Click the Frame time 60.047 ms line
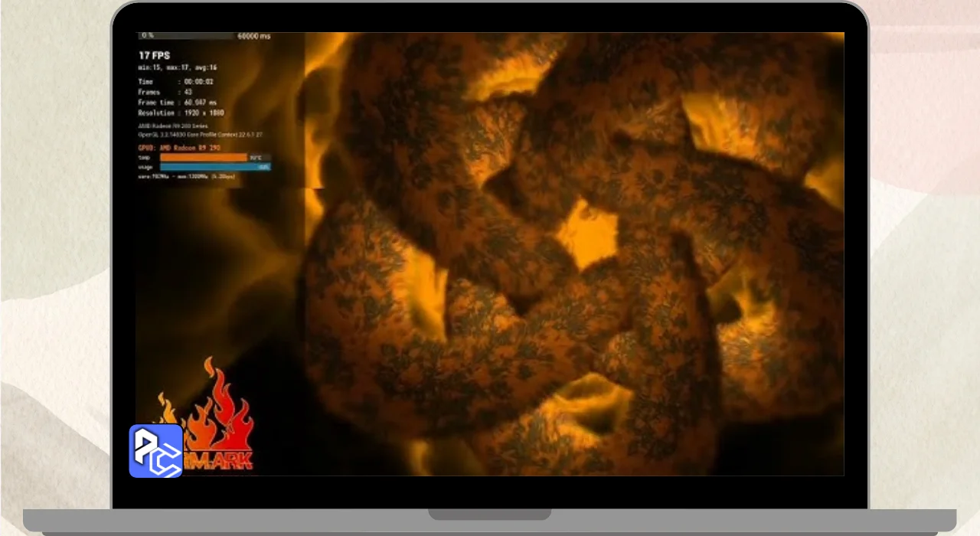980x536 pixels. [178, 103]
